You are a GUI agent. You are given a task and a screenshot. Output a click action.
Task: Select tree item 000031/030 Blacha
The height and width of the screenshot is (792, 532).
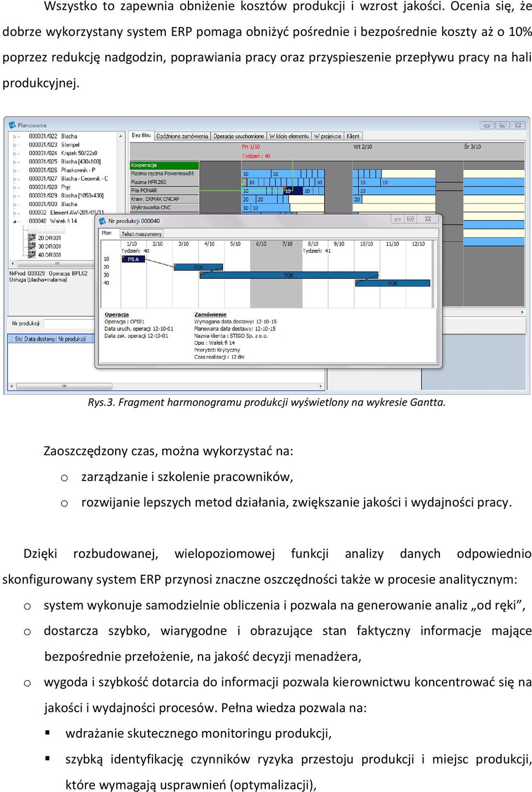[x=53, y=204]
